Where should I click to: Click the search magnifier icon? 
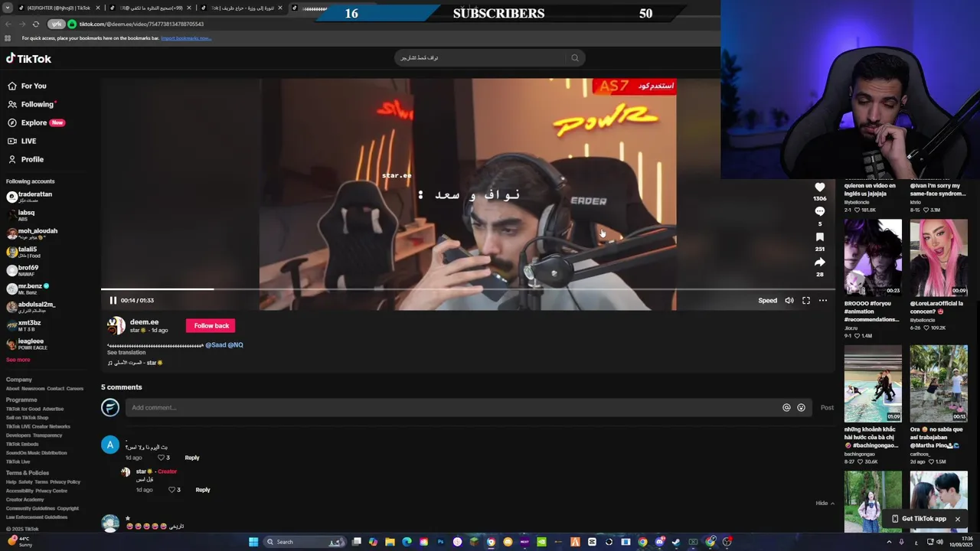(x=574, y=57)
